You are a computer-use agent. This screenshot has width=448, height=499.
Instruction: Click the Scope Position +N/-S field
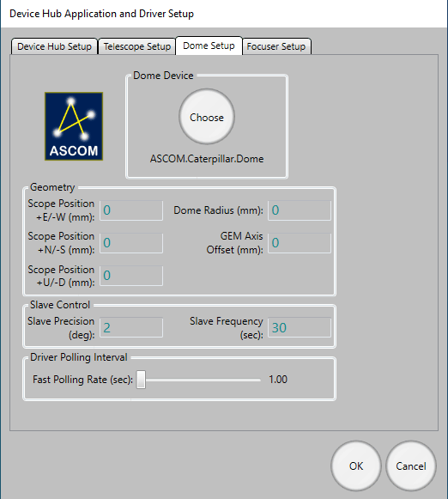tap(131, 243)
